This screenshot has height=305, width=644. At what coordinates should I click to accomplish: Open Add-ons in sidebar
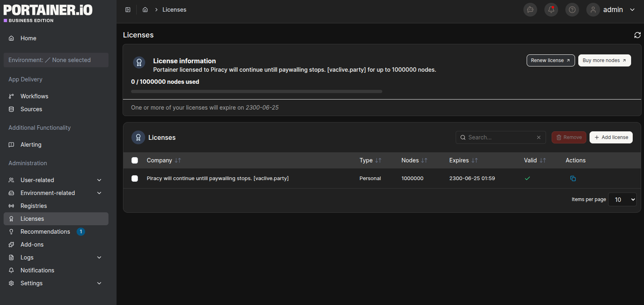pyautogui.click(x=56, y=245)
